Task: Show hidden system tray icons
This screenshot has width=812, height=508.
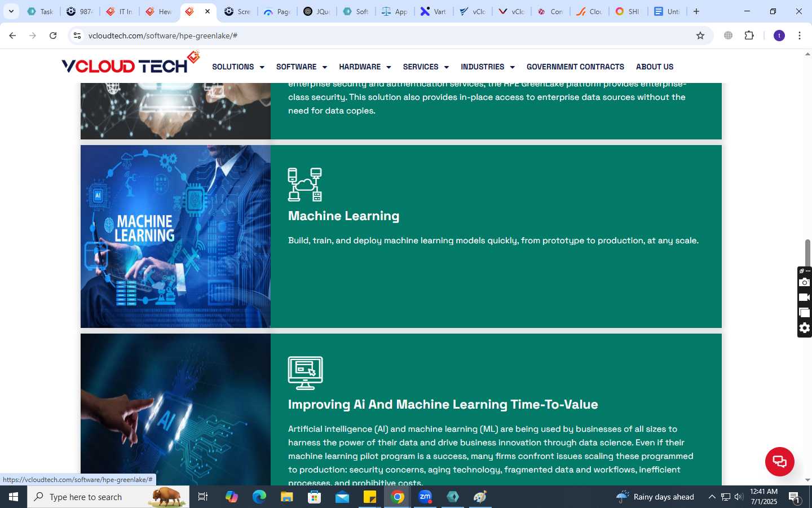Action: click(x=712, y=497)
